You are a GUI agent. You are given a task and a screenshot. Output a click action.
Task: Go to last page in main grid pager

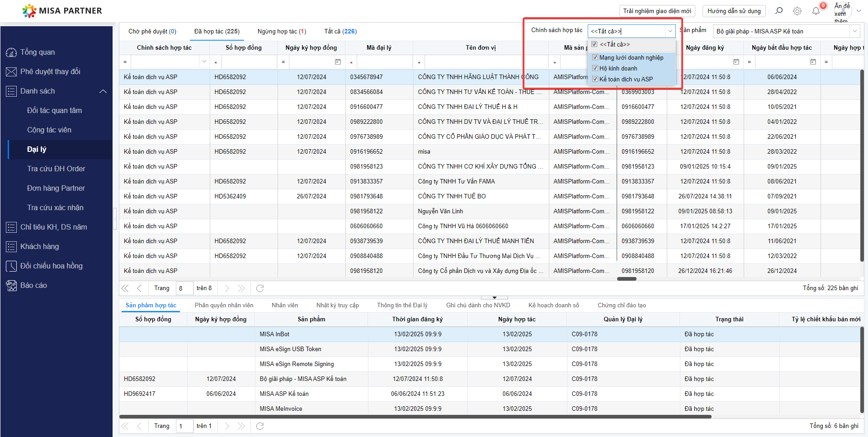click(x=241, y=288)
